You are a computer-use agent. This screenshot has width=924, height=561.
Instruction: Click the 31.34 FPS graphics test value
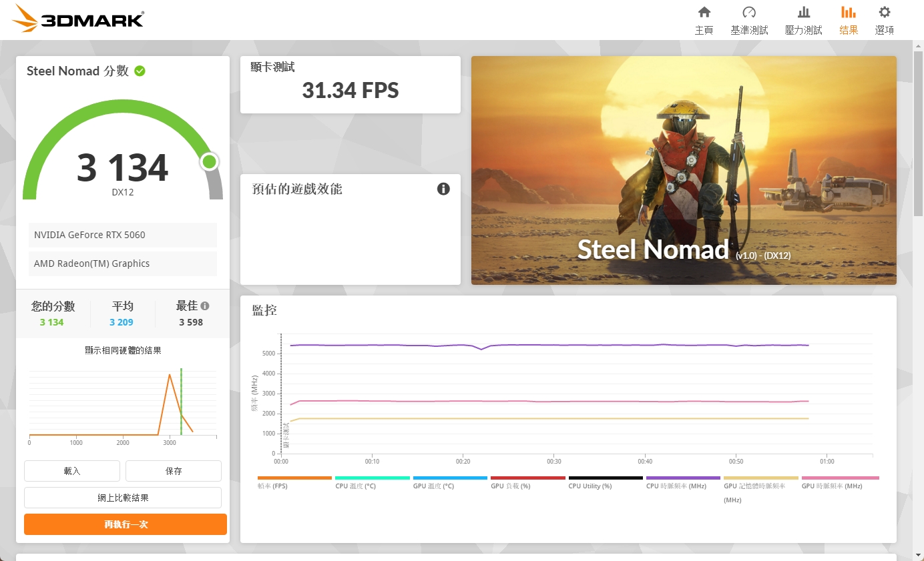coord(351,90)
